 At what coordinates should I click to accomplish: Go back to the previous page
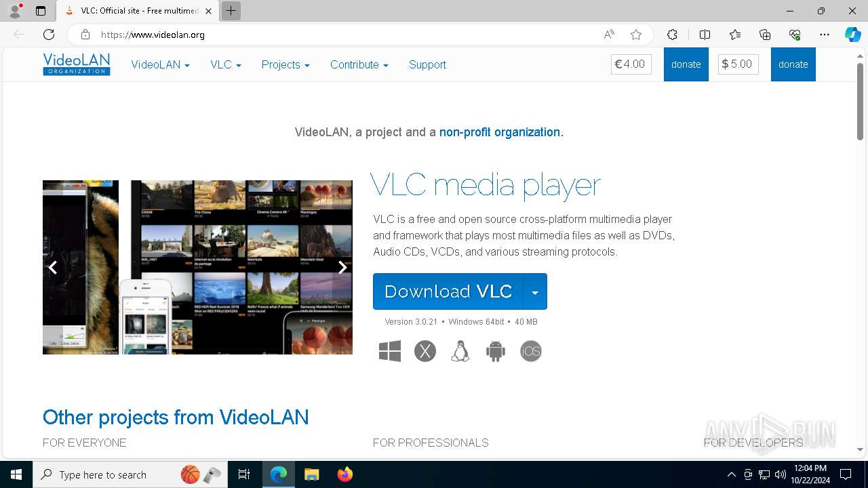19,35
